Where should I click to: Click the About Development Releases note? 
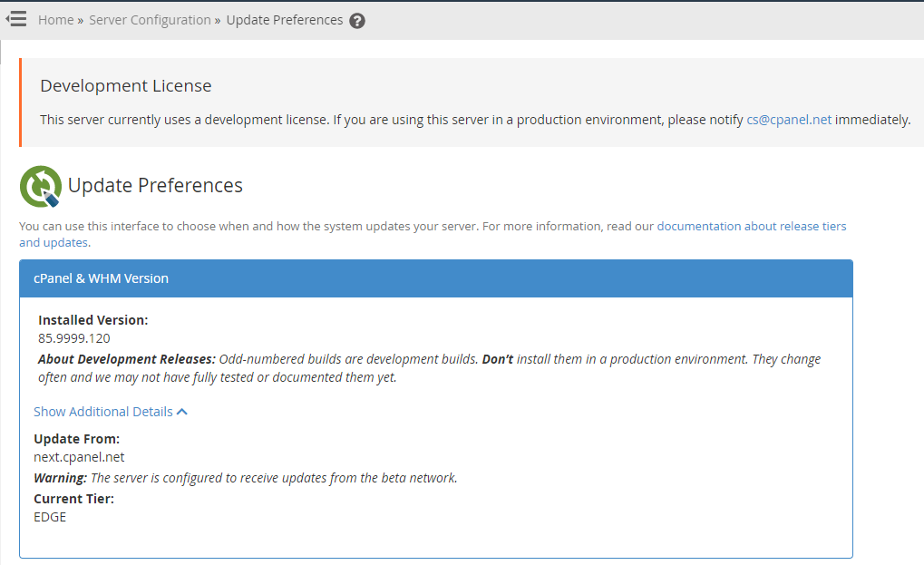pos(430,368)
